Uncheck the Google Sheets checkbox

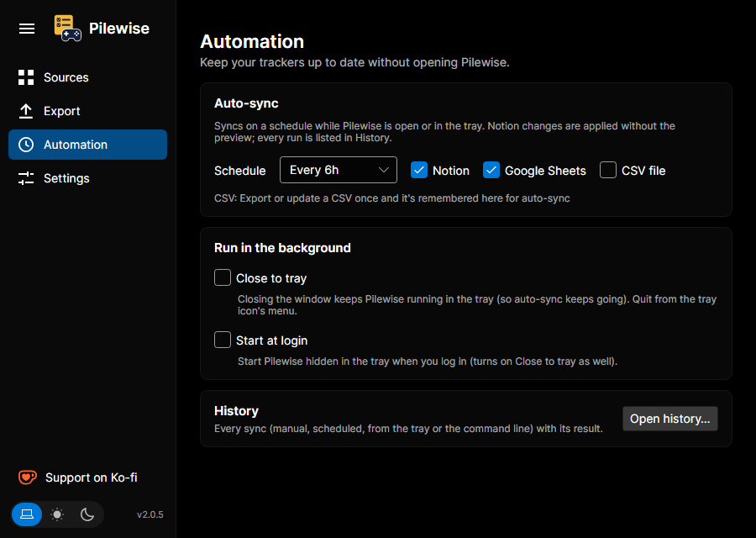pyautogui.click(x=491, y=171)
